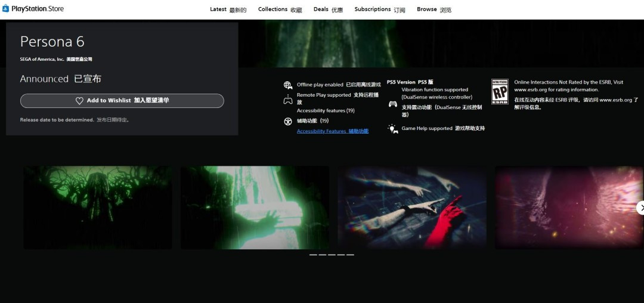The image size is (644, 303).
Task: Open the PlayStation Store logo home link
Action: pos(33,8)
